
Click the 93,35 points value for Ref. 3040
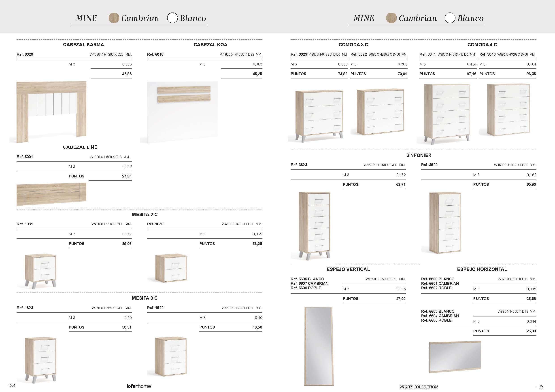(x=531, y=74)
